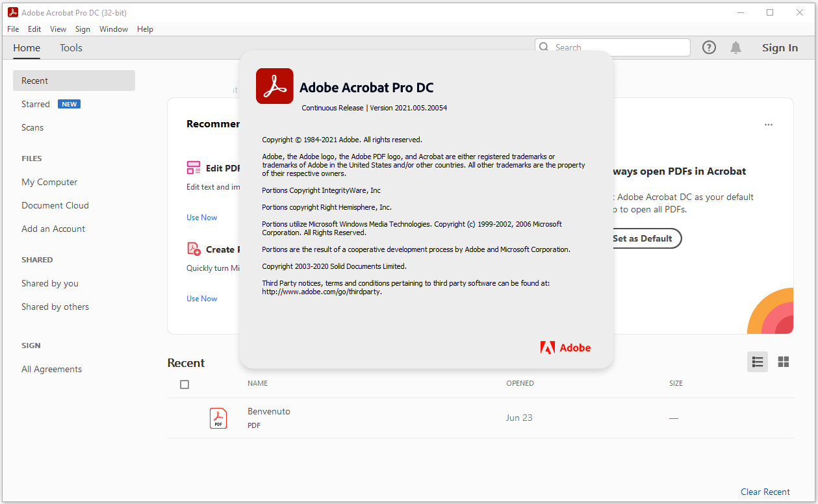The width and height of the screenshot is (818, 504).
Task: Open the three-dots options in Recommended card
Action: click(x=769, y=125)
